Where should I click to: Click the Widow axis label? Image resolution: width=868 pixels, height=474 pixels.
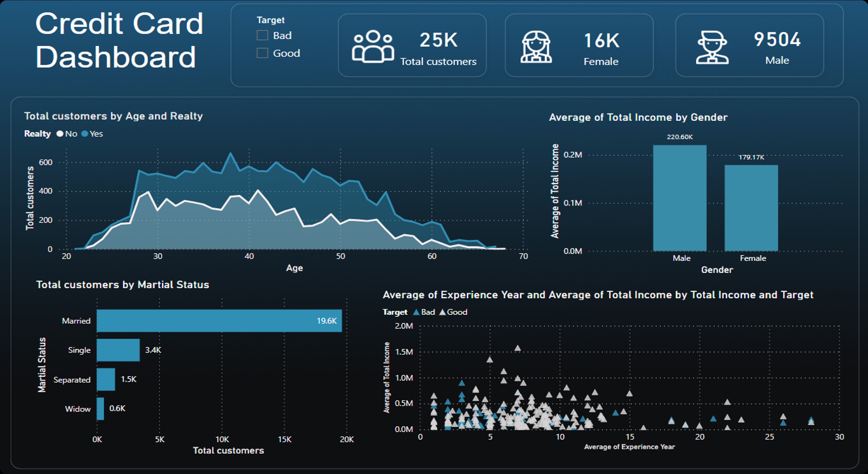coord(78,409)
